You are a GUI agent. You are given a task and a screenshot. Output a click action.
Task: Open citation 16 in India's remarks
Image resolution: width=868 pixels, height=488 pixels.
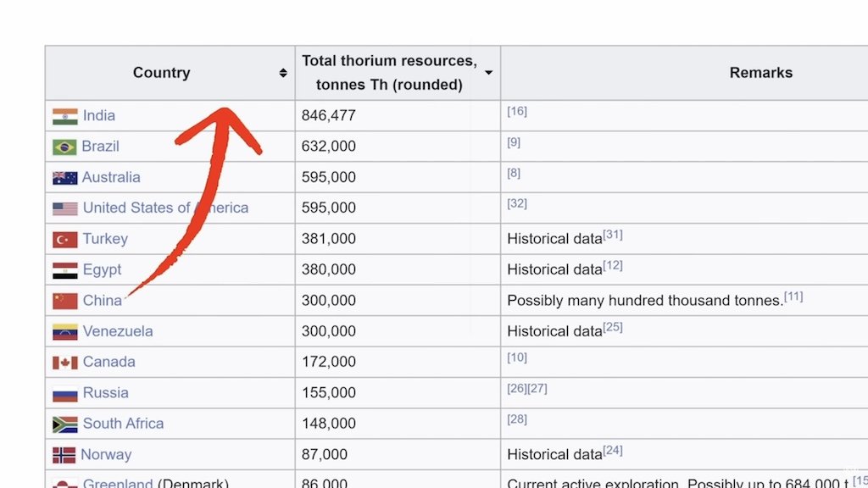(517, 112)
